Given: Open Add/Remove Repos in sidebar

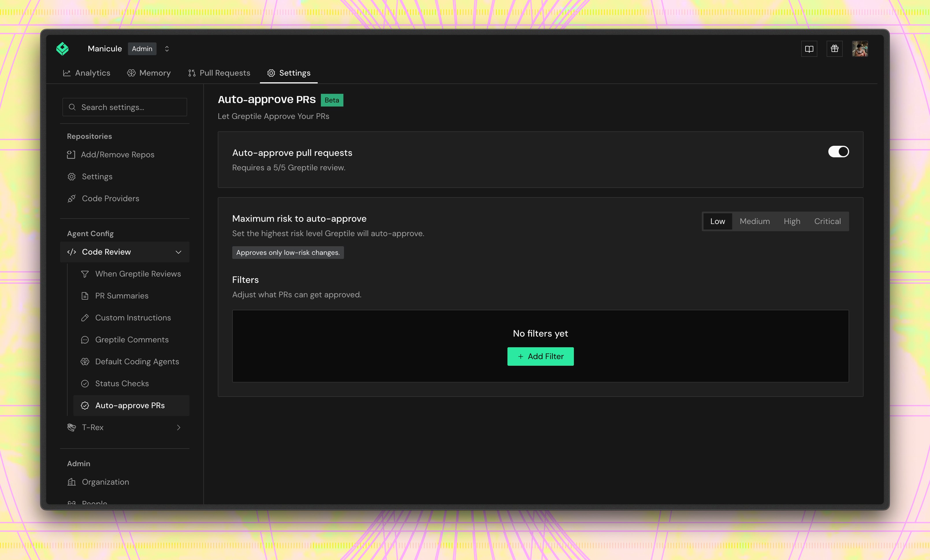Looking at the screenshot, I should [124, 155].
